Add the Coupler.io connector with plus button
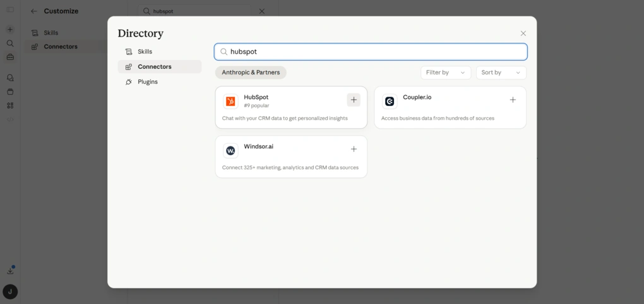Viewport: 644px width, 304px height. click(x=513, y=100)
